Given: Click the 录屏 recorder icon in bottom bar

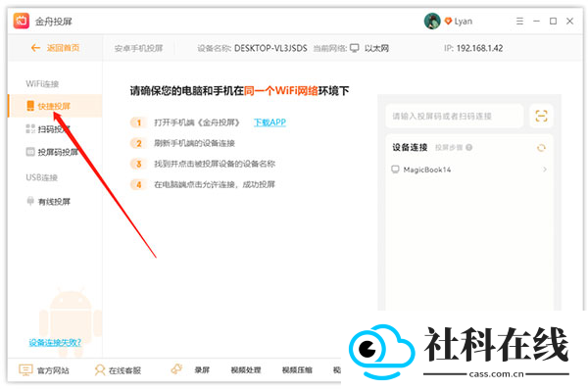Looking at the screenshot, I should tap(176, 369).
